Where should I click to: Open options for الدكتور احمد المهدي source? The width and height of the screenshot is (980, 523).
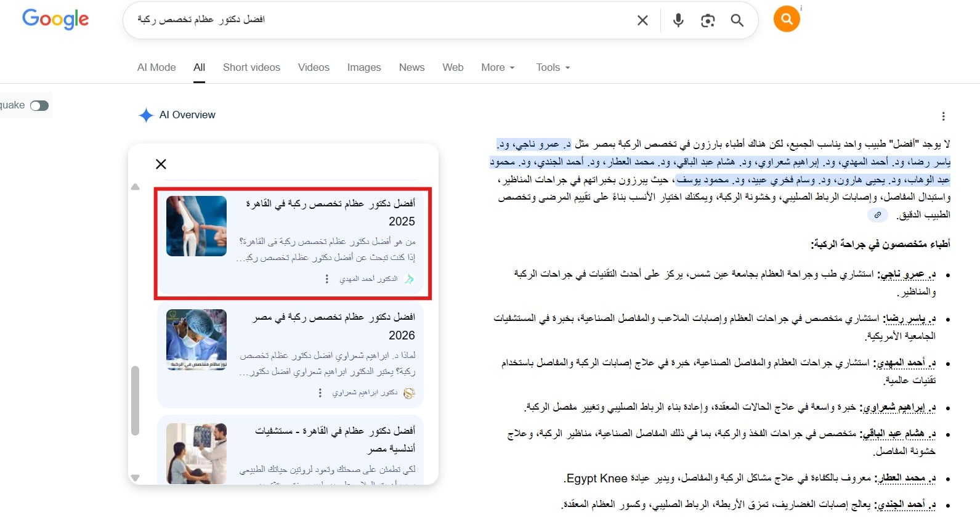tap(326, 279)
